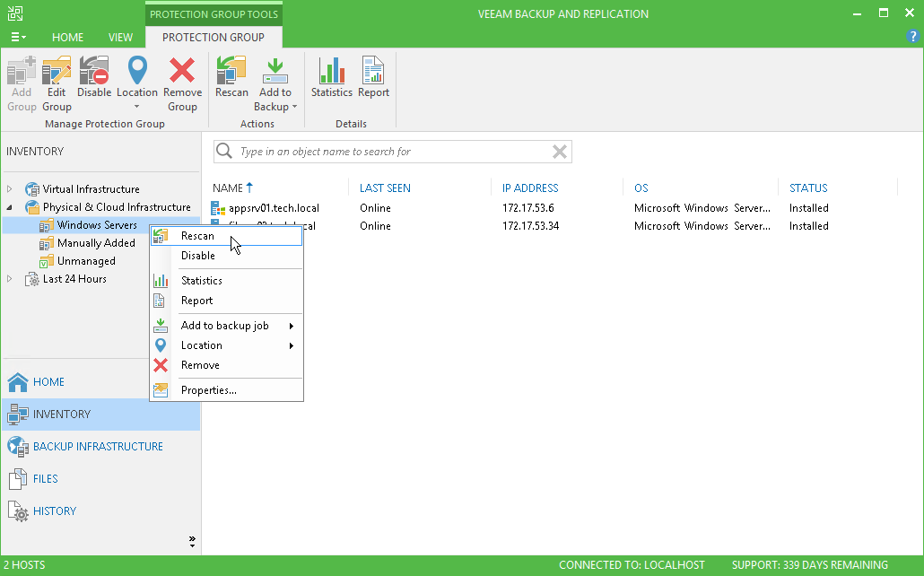Expand the Virtual Infrastructure node
This screenshot has width=924, height=576.
10,189
